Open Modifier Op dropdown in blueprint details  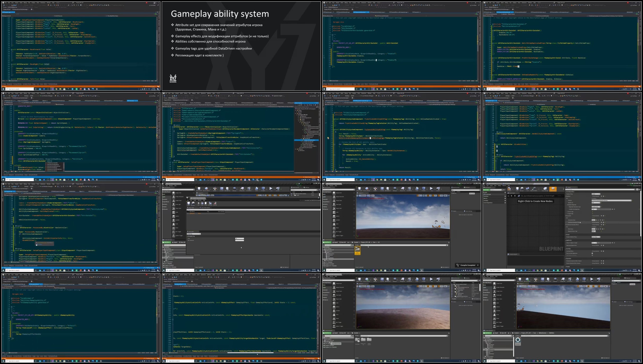point(596,203)
